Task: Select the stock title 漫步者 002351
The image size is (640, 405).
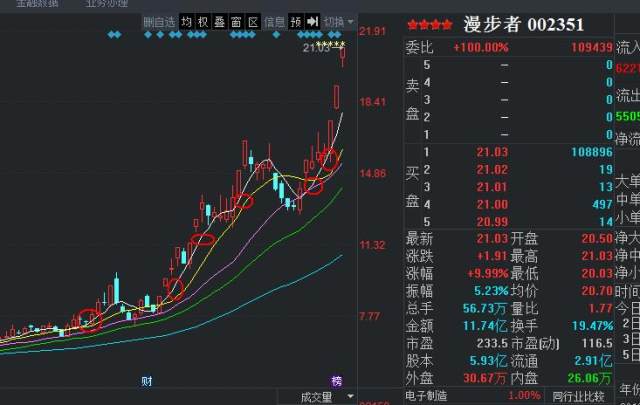Action: pos(524,24)
